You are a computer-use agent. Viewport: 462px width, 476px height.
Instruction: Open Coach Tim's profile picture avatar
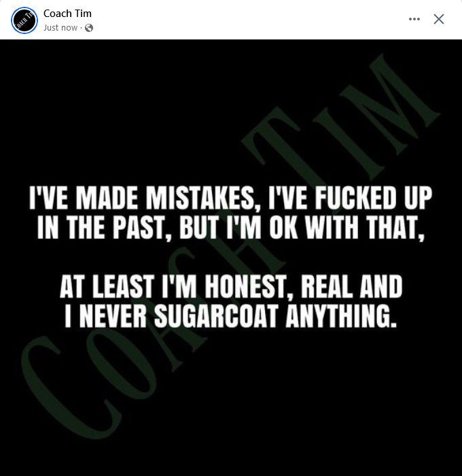click(24, 20)
